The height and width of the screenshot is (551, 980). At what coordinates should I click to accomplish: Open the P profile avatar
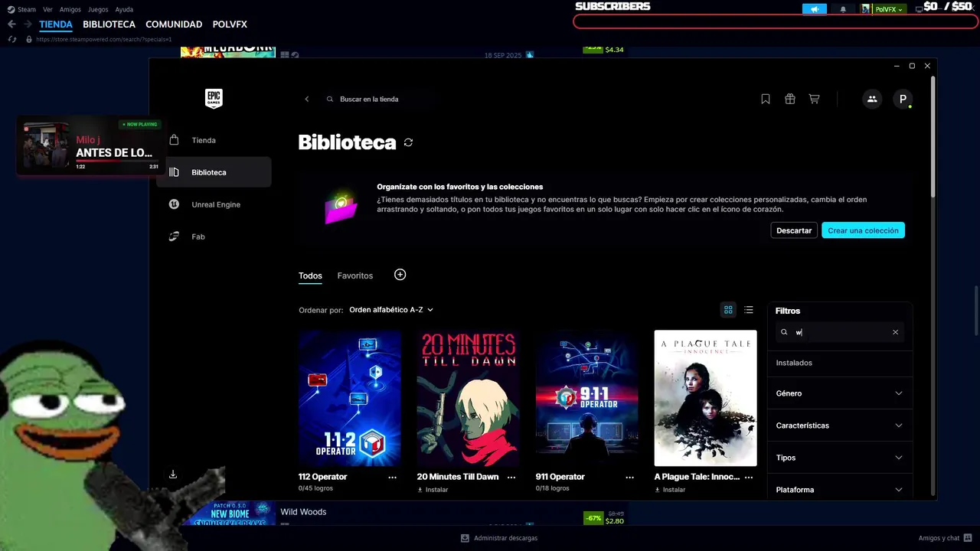coord(903,99)
